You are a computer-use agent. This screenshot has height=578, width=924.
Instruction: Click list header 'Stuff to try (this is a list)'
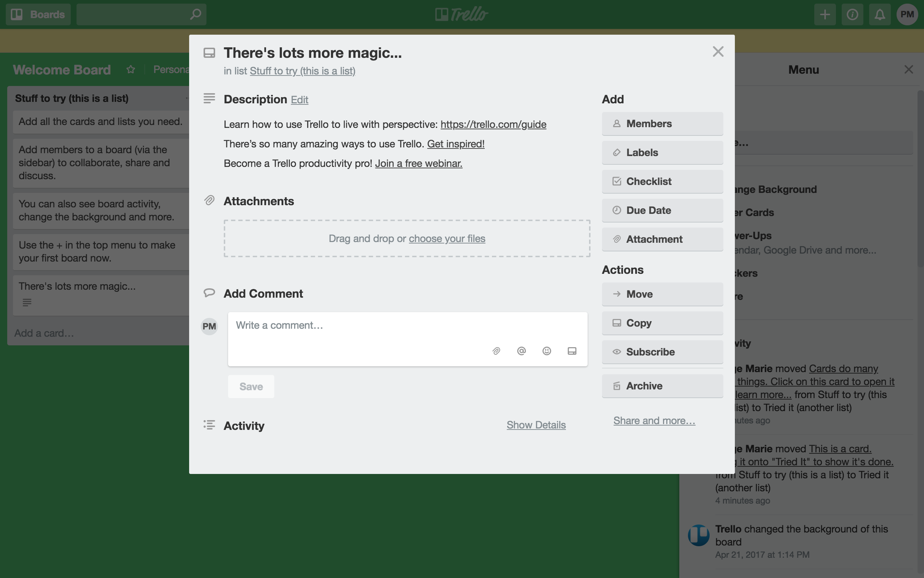[72, 98]
